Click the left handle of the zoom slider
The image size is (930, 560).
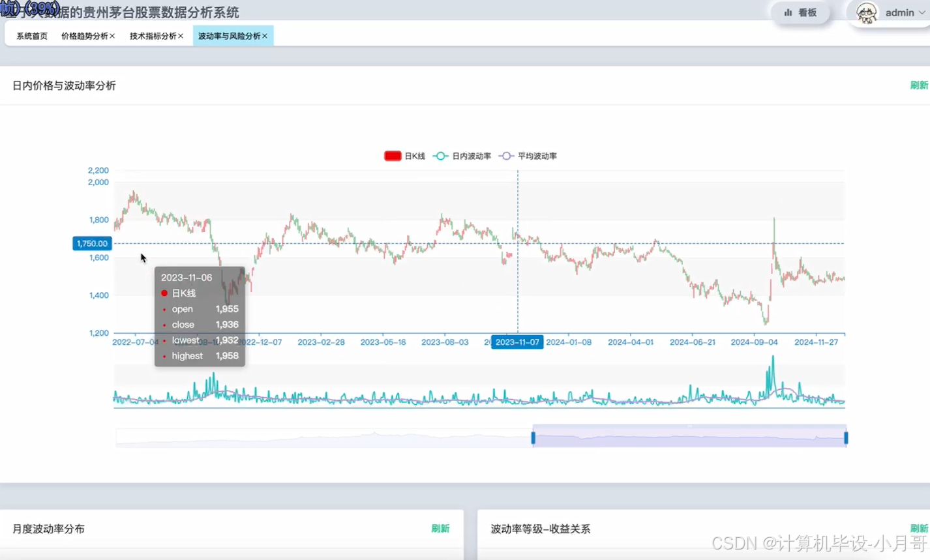533,437
